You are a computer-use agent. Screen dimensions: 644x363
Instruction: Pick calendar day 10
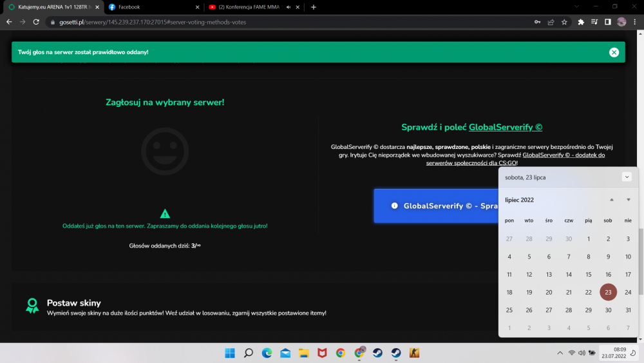628,257
